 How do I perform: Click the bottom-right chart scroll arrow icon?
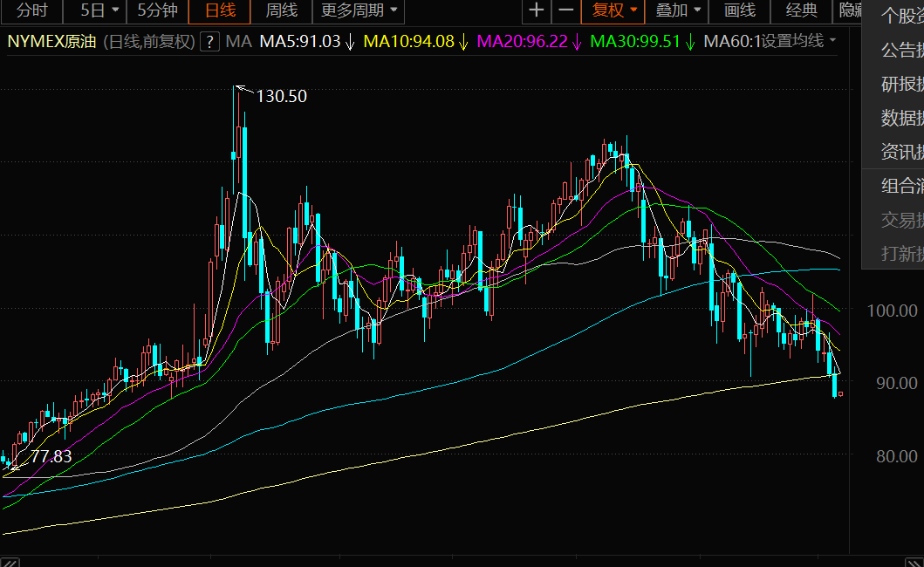(914, 561)
